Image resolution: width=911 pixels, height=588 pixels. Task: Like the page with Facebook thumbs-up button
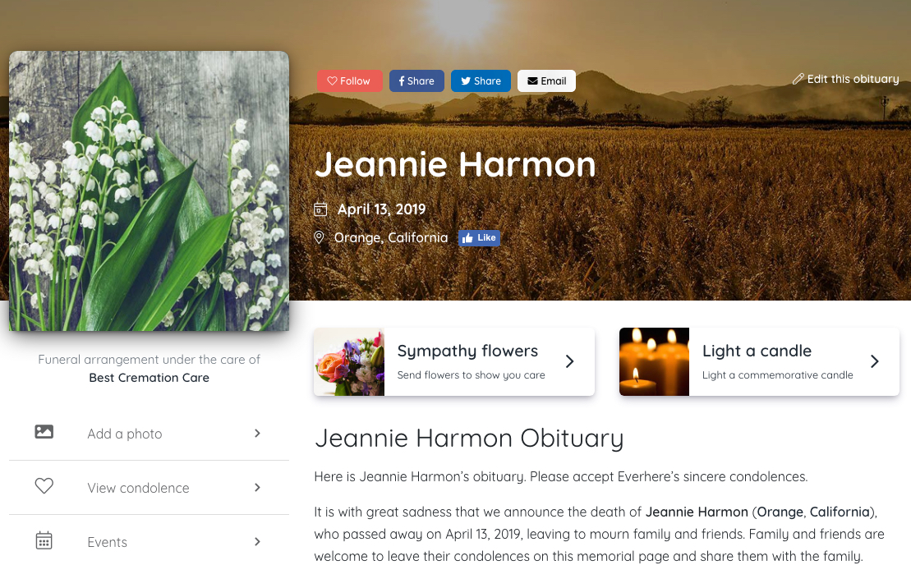pos(479,237)
